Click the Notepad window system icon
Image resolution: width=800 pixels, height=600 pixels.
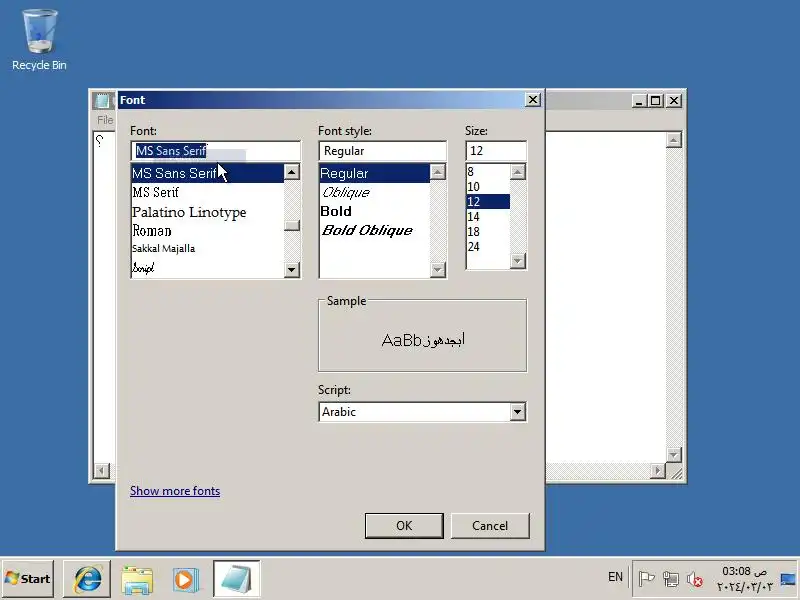pyautogui.click(x=102, y=101)
